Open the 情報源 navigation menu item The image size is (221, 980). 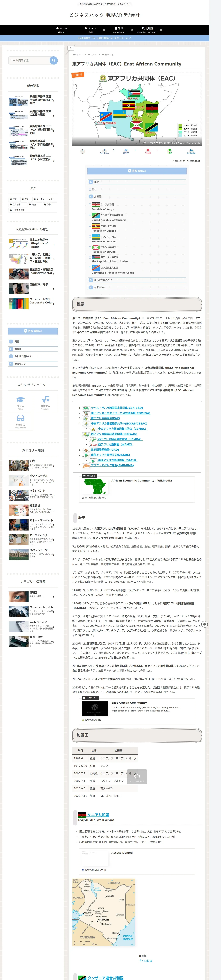148,30
